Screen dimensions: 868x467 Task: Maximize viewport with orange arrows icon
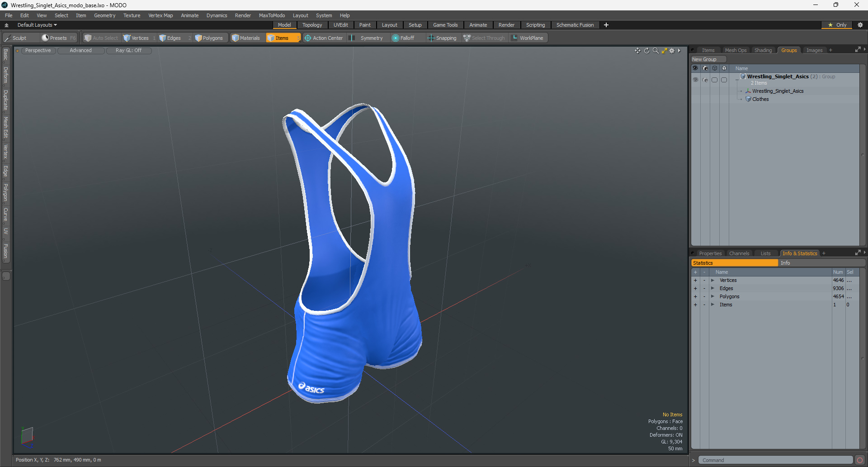pyautogui.click(x=664, y=51)
